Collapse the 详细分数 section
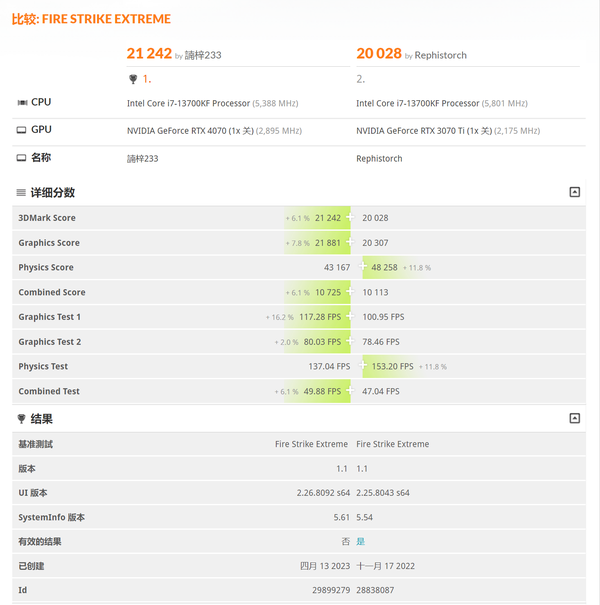The width and height of the screenshot is (600, 605). 574,192
